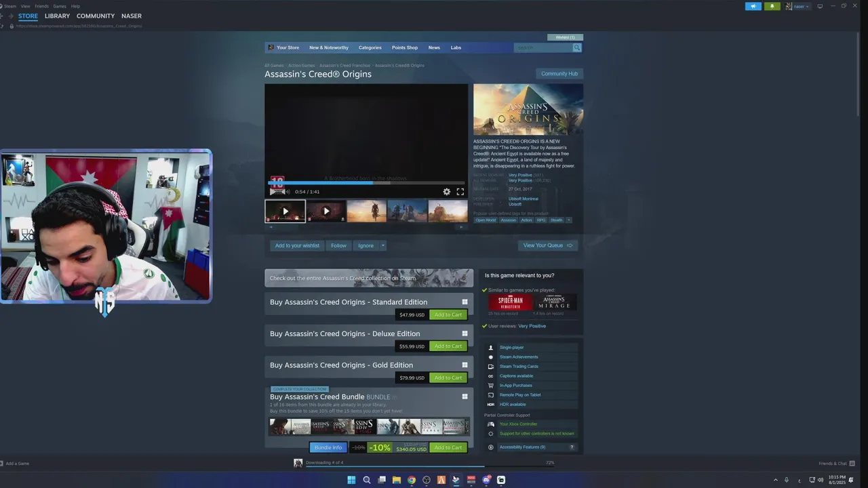Open the Points Shop tab

405,47
